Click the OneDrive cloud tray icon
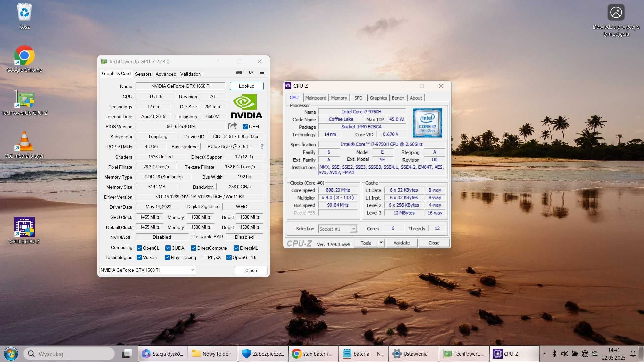 point(595,354)
